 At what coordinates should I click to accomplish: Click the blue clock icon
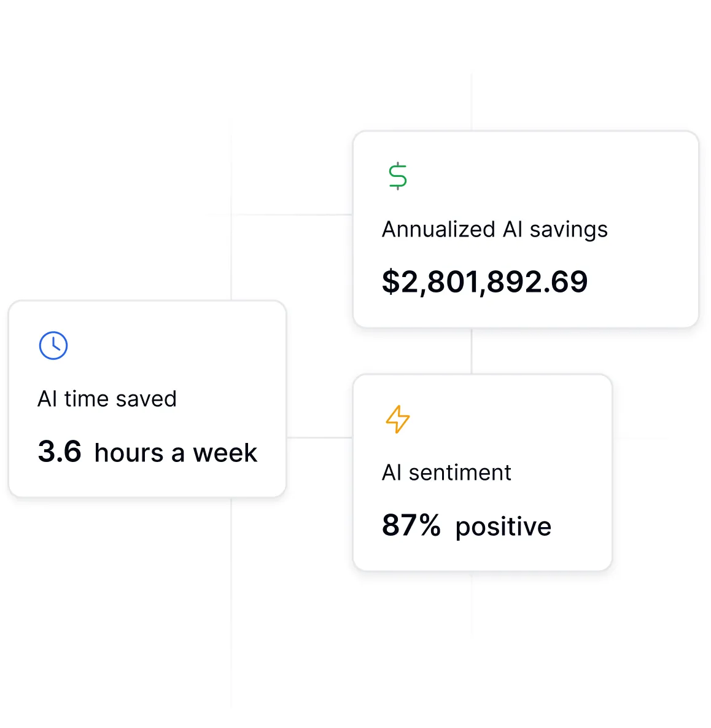click(53, 346)
